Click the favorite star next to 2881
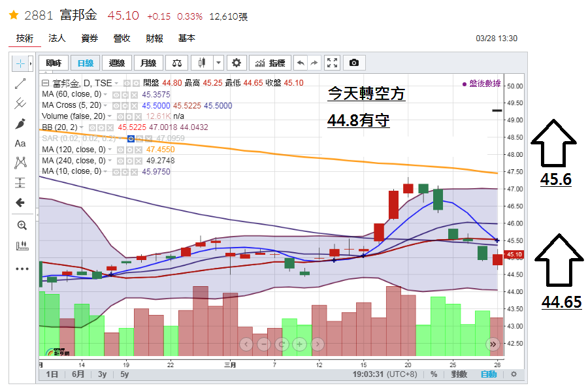This screenshot has height=392, width=588. (14, 15)
